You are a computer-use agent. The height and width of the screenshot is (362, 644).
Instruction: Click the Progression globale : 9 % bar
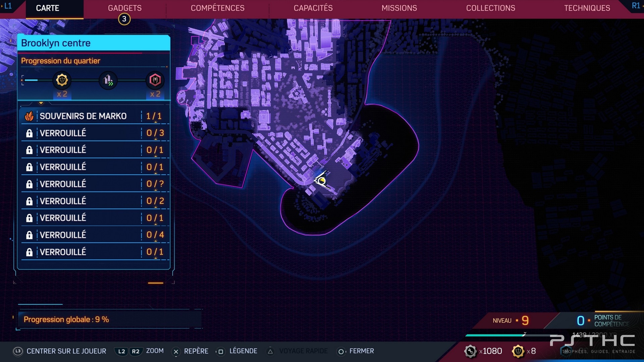click(x=110, y=319)
